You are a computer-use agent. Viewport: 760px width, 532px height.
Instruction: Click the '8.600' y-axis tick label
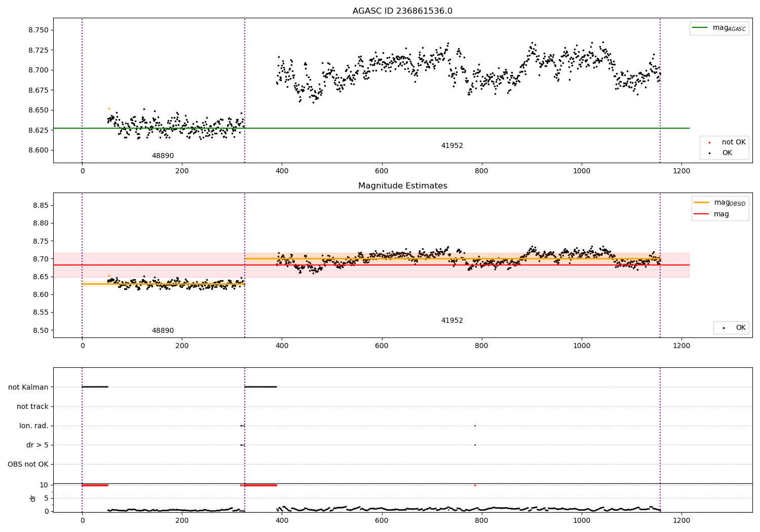pyautogui.click(x=39, y=150)
